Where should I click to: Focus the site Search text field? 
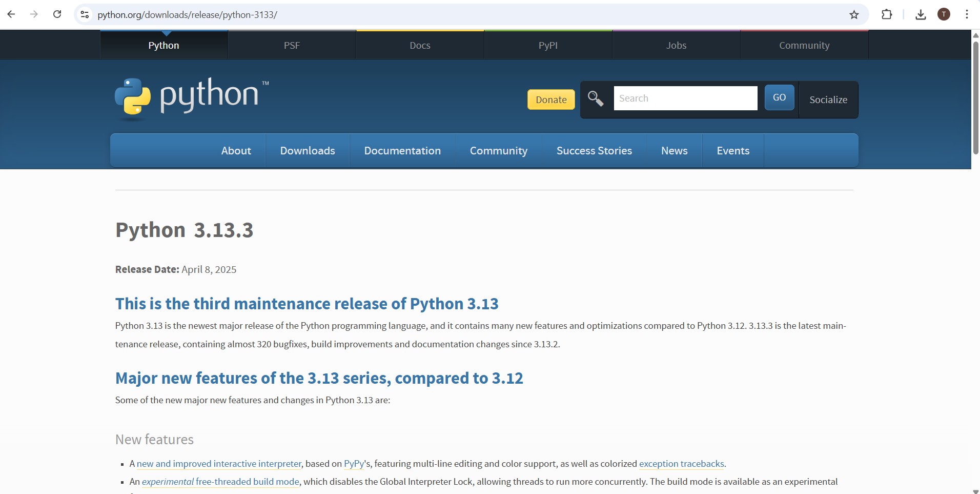(x=685, y=98)
